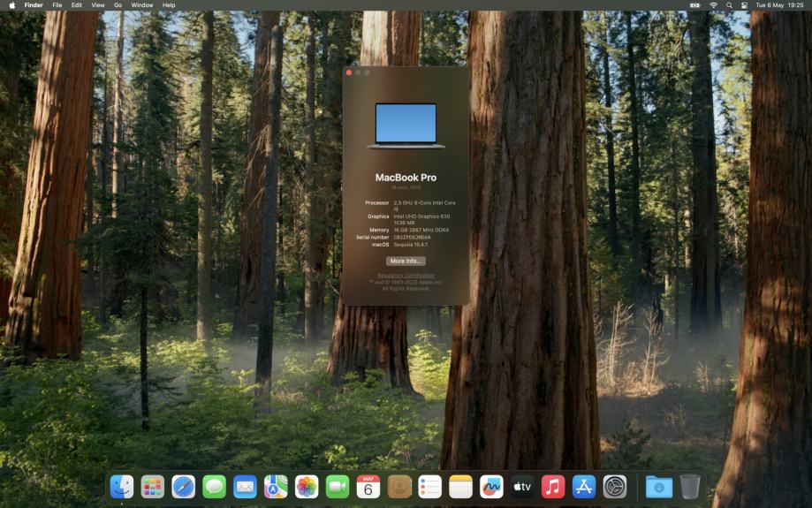This screenshot has width=812, height=508.
Task: Launch Reminders from the Dock
Action: pos(429,487)
